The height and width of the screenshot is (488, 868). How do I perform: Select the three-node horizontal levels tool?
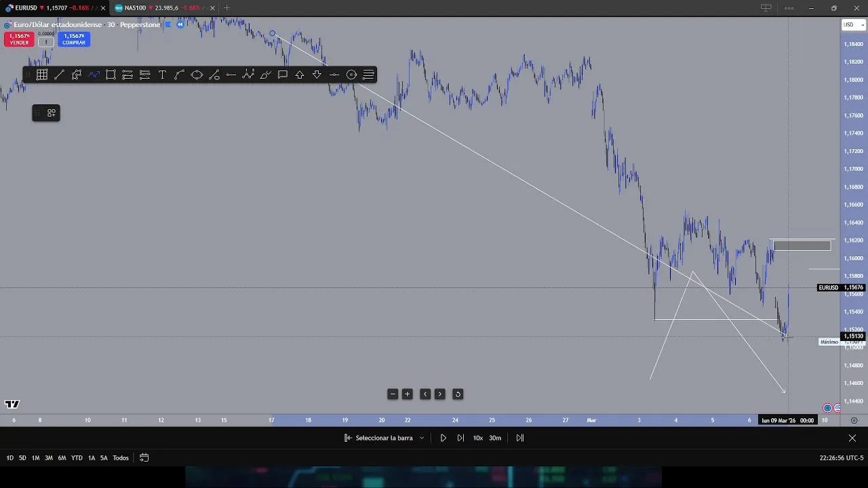click(145, 75)
